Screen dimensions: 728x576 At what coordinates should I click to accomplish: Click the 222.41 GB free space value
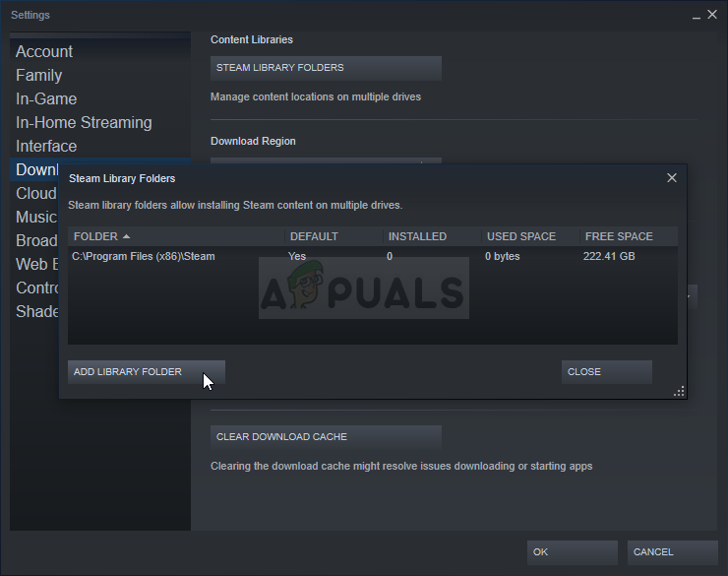pos(609,256)
